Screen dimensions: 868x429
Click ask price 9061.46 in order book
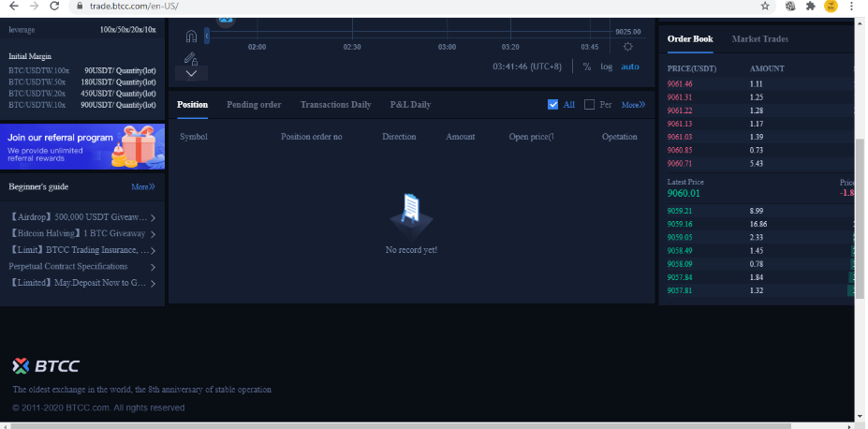click(x=680, y=84)
